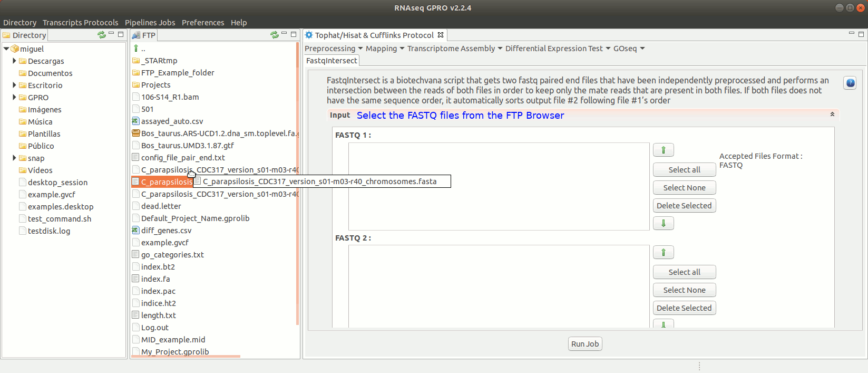Open the Pipelines Jobs menu
868x373 pixels.
tap(150, 23)
